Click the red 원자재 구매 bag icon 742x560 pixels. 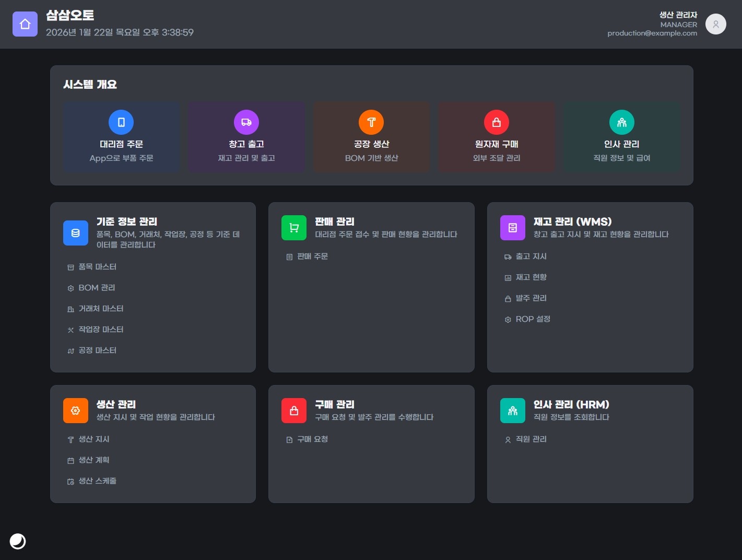click(497, 122)
